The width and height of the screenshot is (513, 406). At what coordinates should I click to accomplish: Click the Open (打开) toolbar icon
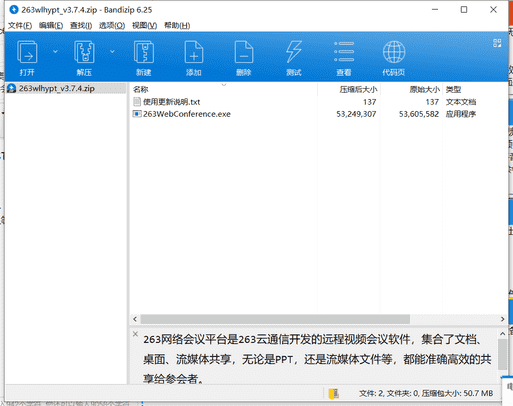pos(27,52)
